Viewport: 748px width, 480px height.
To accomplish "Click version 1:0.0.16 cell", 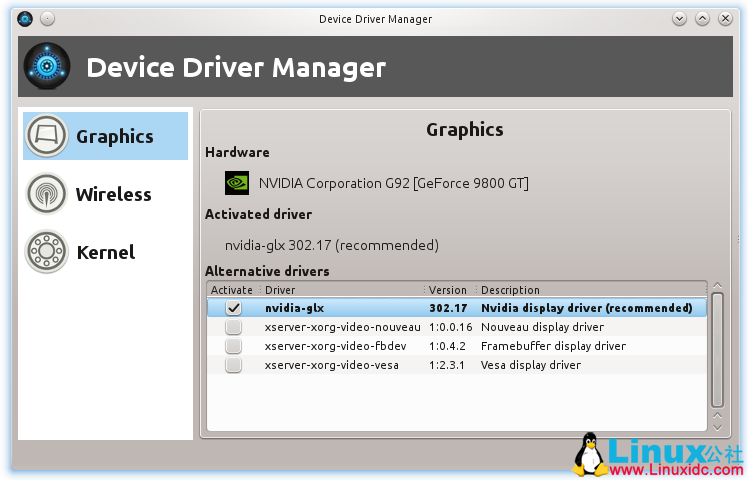I will [x=450, y=327].
